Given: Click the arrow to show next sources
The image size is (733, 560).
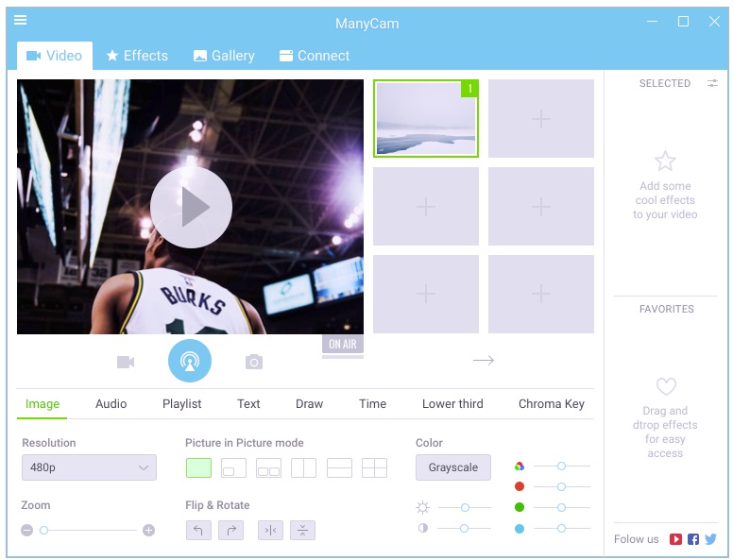Looking at the screenshot, I should (484, 360).
